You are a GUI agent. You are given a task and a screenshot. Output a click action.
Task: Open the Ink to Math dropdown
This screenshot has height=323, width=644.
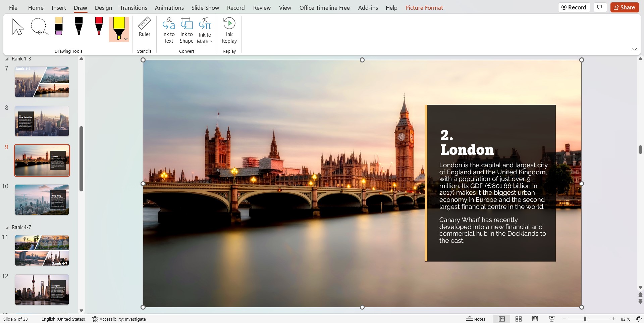coord(211,41)
